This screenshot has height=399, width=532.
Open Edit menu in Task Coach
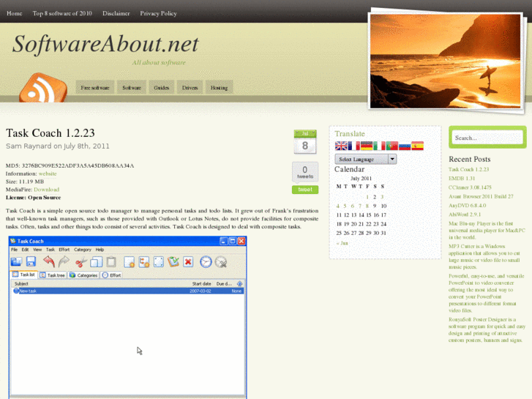pyautogui.click(x=25, y=249)
